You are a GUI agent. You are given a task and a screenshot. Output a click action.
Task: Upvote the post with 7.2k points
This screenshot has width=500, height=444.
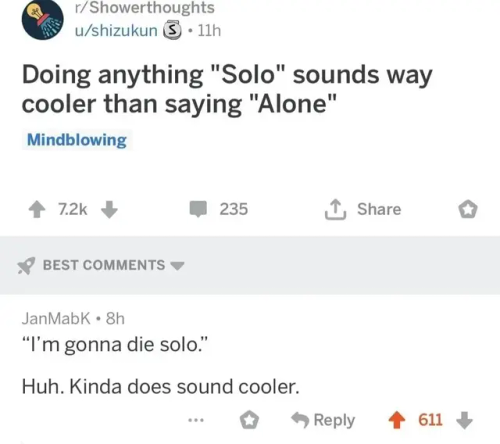point(37,210)
